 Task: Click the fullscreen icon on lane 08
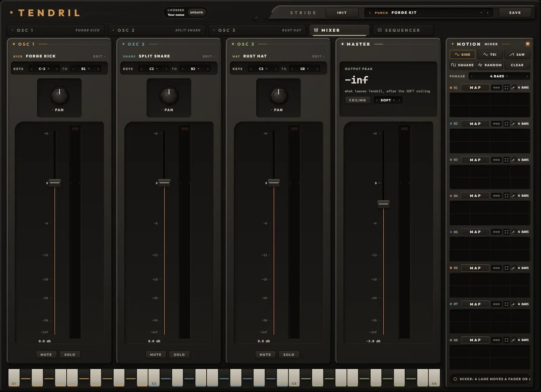click(x=506, y=340)
